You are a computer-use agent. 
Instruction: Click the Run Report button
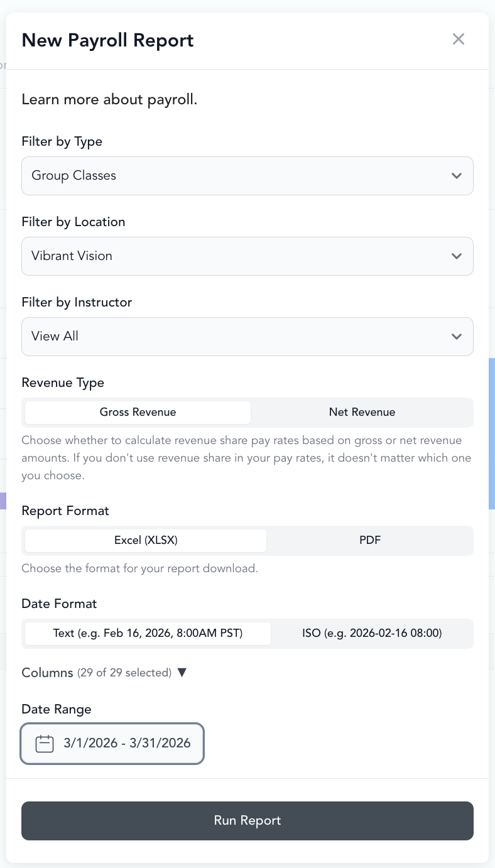click(x=247, y=821)
